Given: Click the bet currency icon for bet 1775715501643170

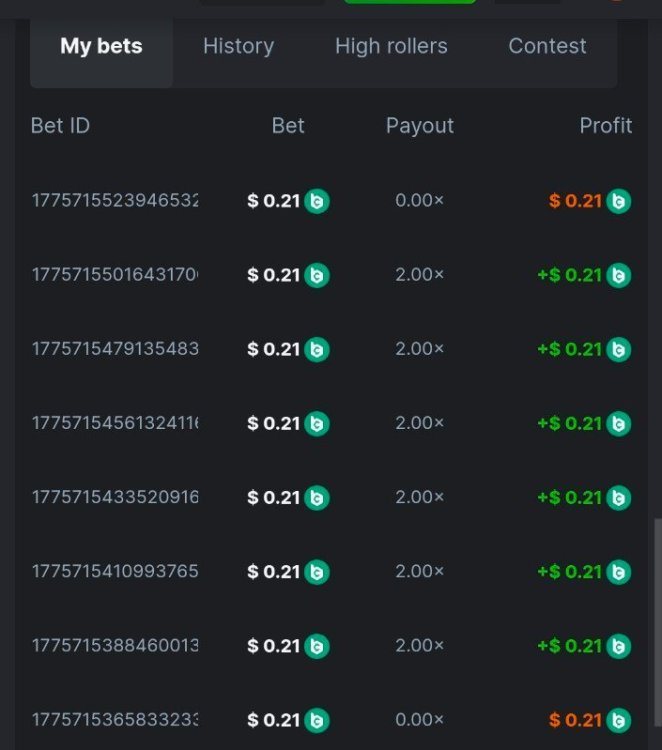Looking at the screenshot, I should pos(317,275).
